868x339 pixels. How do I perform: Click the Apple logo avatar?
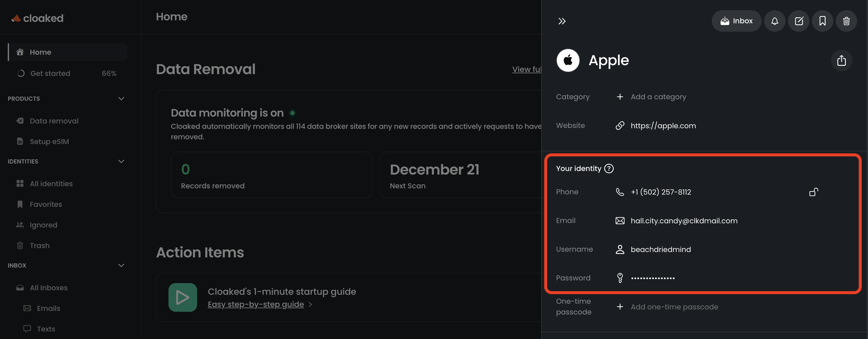tap(568, 60)
